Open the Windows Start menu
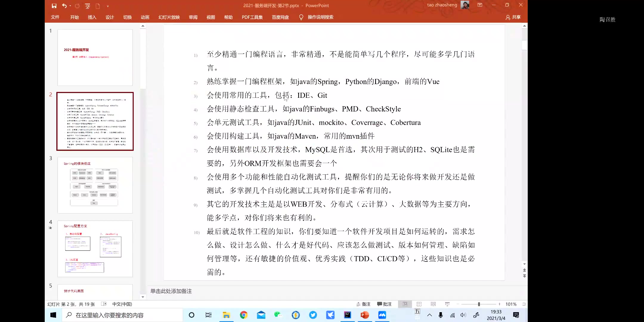644x322 pixels. click(x=53, y=315)
